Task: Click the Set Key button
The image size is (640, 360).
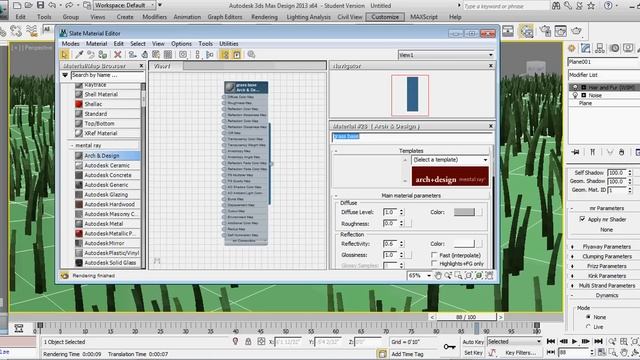Action: click(x=473, y=353)
